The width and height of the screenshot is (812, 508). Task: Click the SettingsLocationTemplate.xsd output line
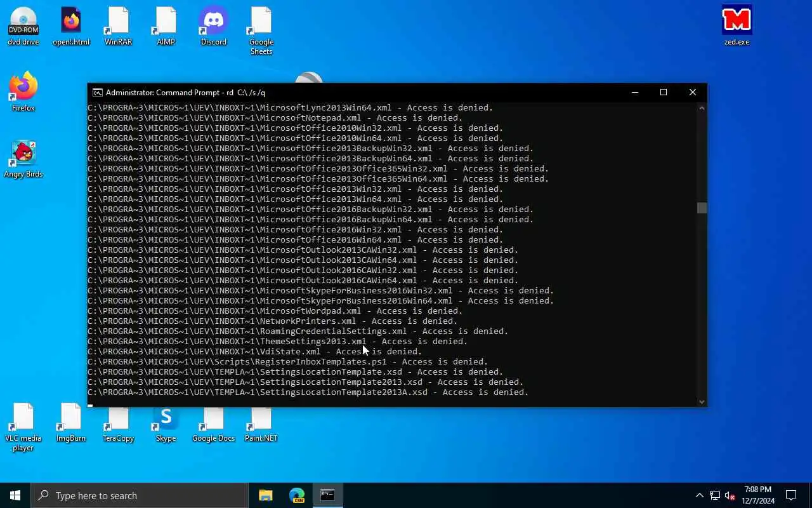[296, 372]
